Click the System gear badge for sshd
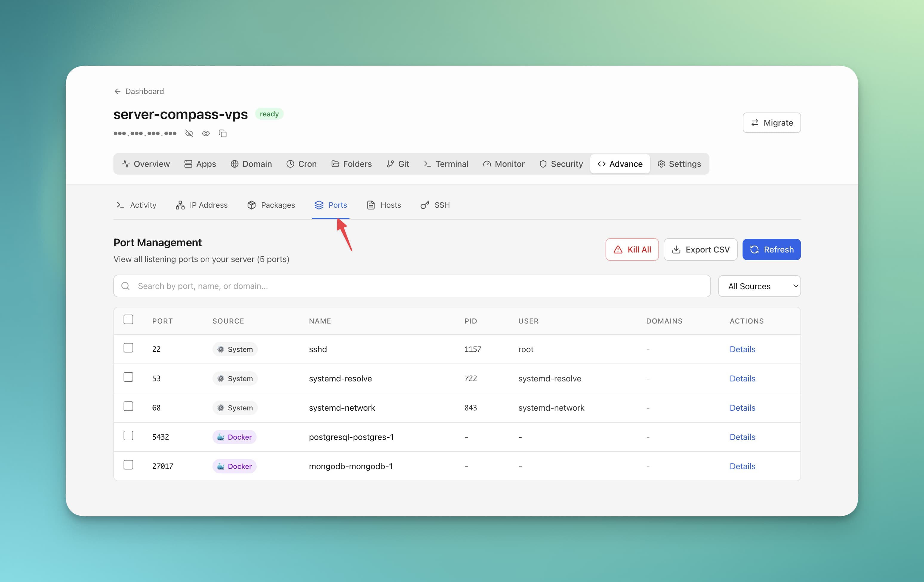The image size is (924, 582). [x=235, y=349]
